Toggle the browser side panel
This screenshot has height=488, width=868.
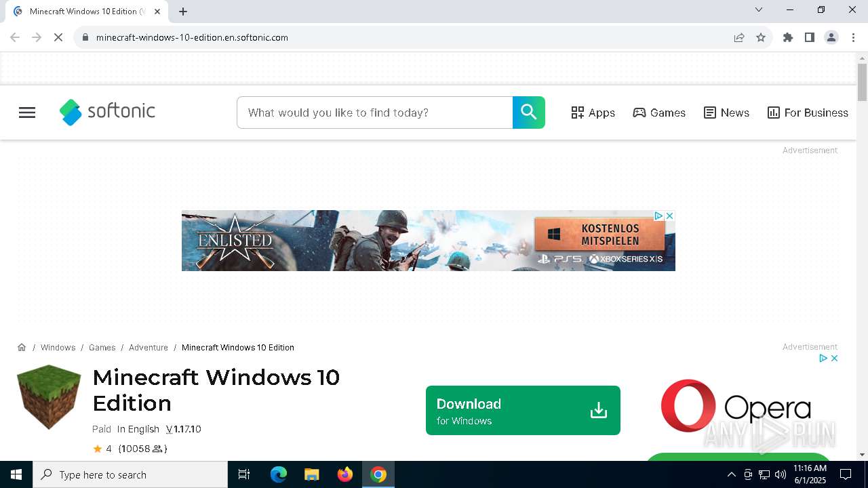[810, 37]
